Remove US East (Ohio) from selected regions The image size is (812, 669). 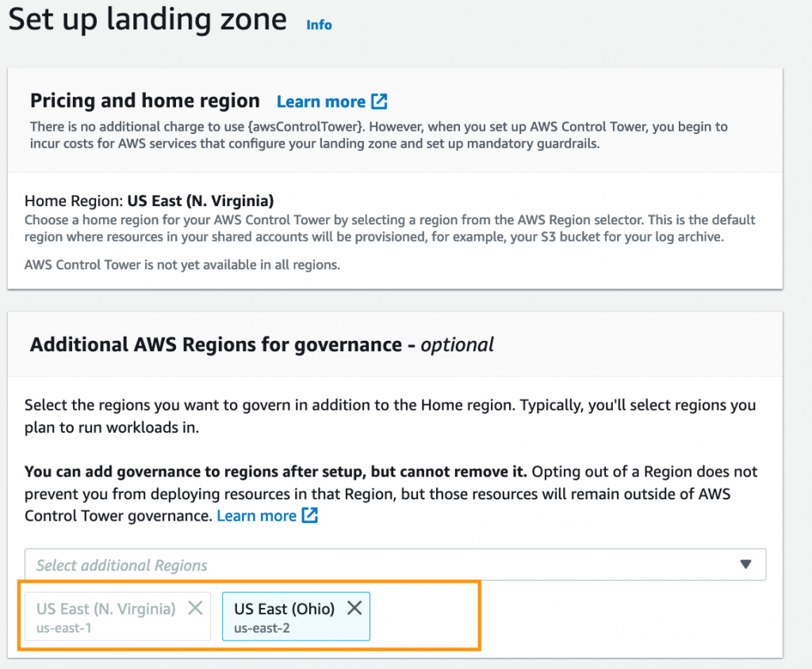(x=354, y=608)
